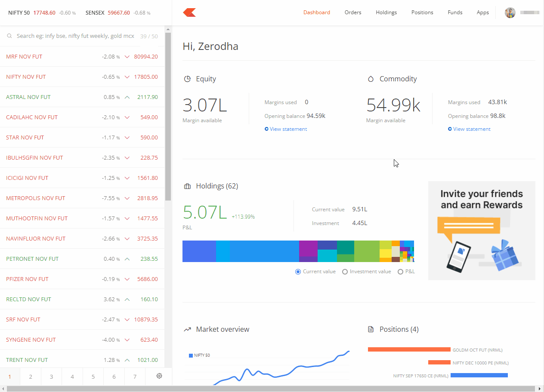The image size is (544, 392).
Task: Click up chevron on ASTRAL NOV FUT
Action: tap(127, 97)
